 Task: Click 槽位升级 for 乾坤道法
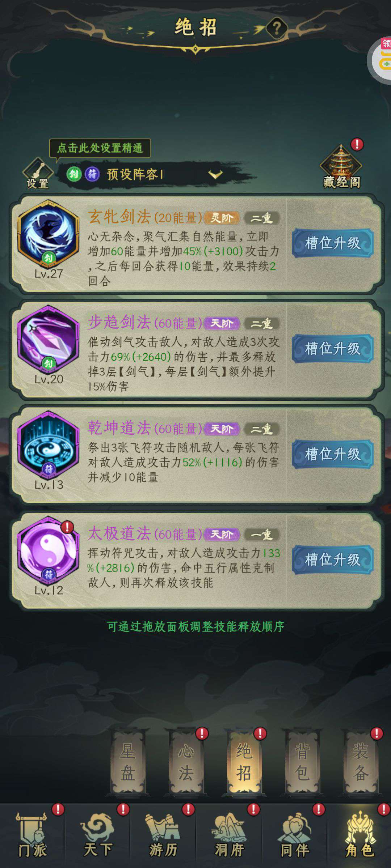[x=332, y=454]
